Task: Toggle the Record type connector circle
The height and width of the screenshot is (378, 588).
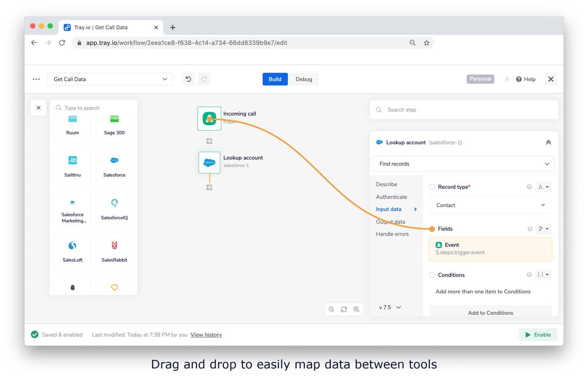Action: (x=432, y=187)
